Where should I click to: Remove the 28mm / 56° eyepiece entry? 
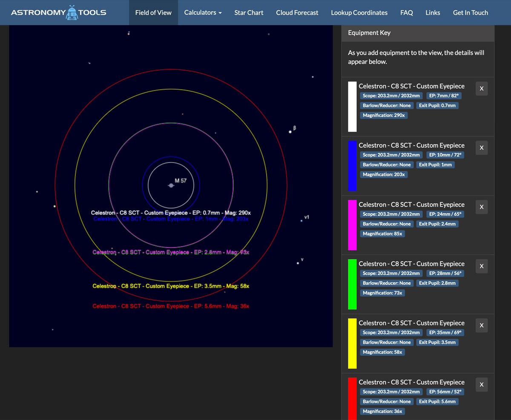[x=482, y=266]
